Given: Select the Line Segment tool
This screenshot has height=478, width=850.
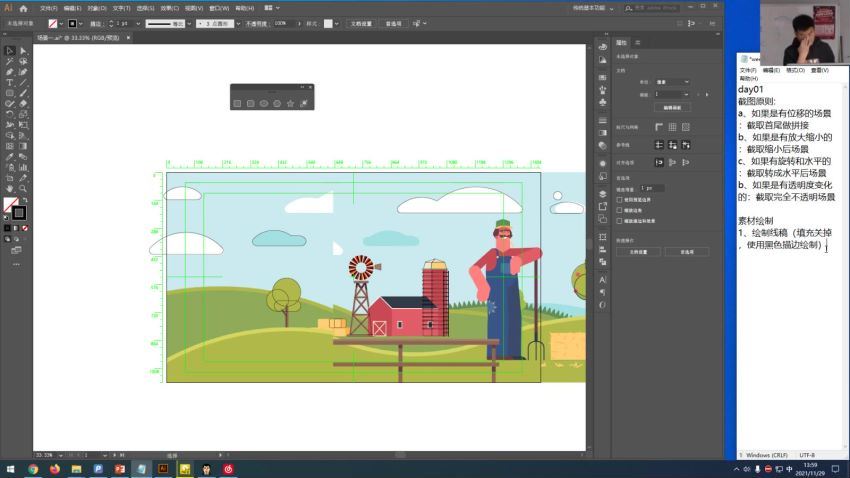Looking at the screenshot, I should 23,82.
